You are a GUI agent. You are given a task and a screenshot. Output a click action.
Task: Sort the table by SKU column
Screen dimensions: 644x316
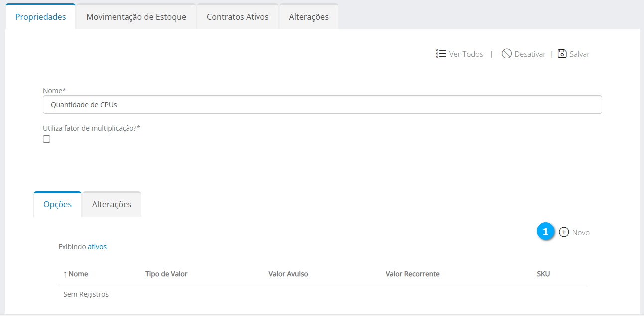tap(543, 274)
